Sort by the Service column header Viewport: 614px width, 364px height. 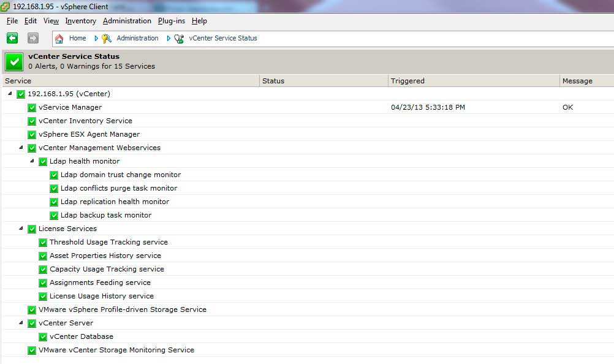point(131,81)
